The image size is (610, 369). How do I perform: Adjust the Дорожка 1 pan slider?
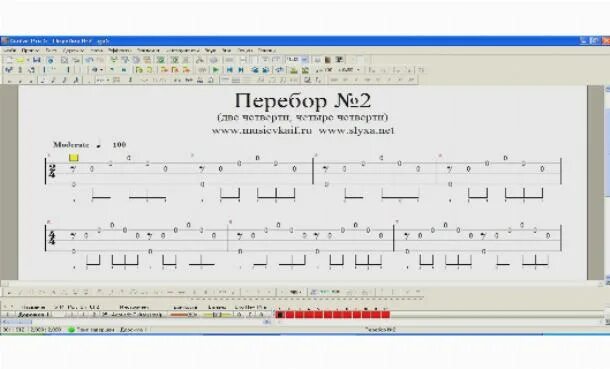coord(218,315)
